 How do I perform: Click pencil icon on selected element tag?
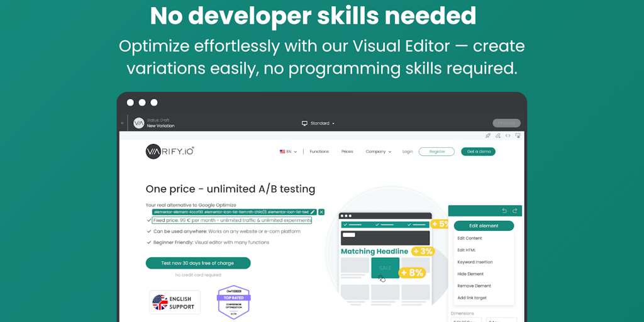pyautogui.click(x=313, y=212)
